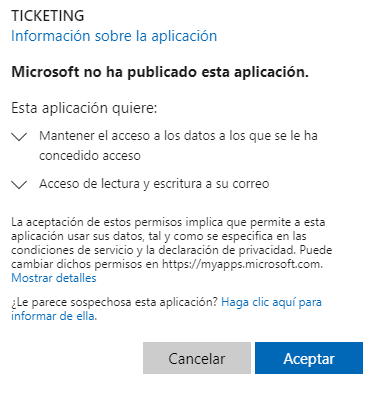
Task: Report app via 'Haga clic aquí para' link
Action: (271, 302)
